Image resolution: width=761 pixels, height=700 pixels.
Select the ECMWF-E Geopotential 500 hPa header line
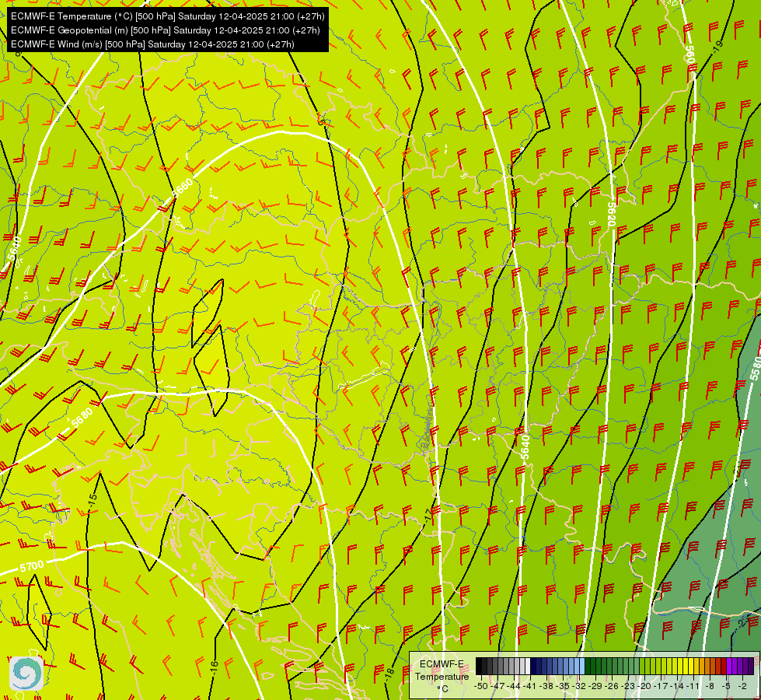tap(165, 30)
